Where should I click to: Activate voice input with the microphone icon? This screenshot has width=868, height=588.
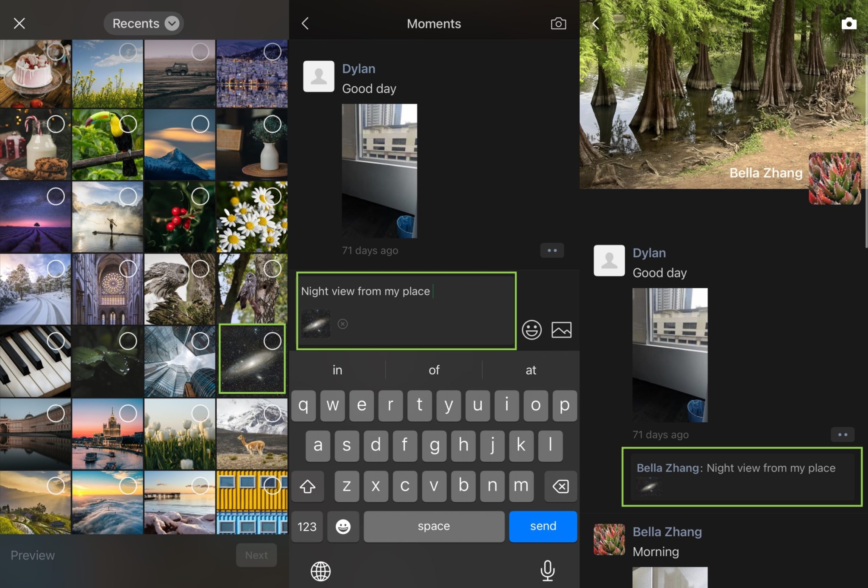pos(548,571)
